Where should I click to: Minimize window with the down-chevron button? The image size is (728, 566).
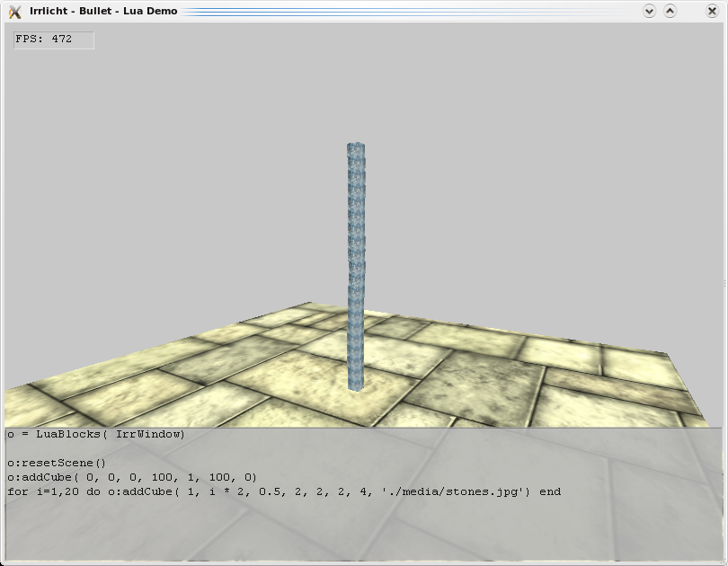649,11
